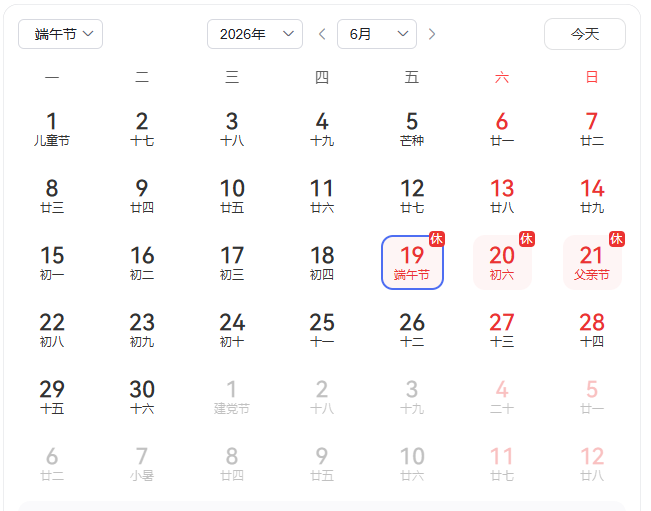This screenshot has height=511, width=651.
Task: Open the 端午节 holiday dropdown
Action: (x=60, y=34)
